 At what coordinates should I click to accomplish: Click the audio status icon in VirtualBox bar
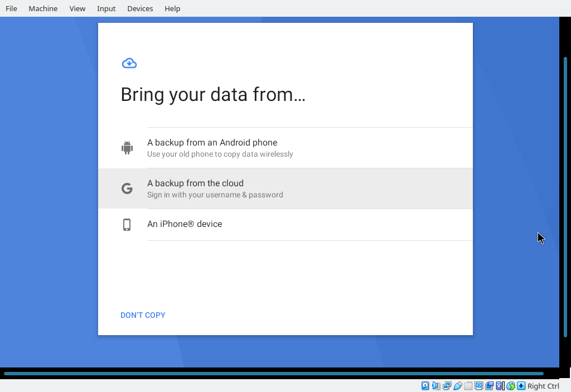[x=436, y=385]
